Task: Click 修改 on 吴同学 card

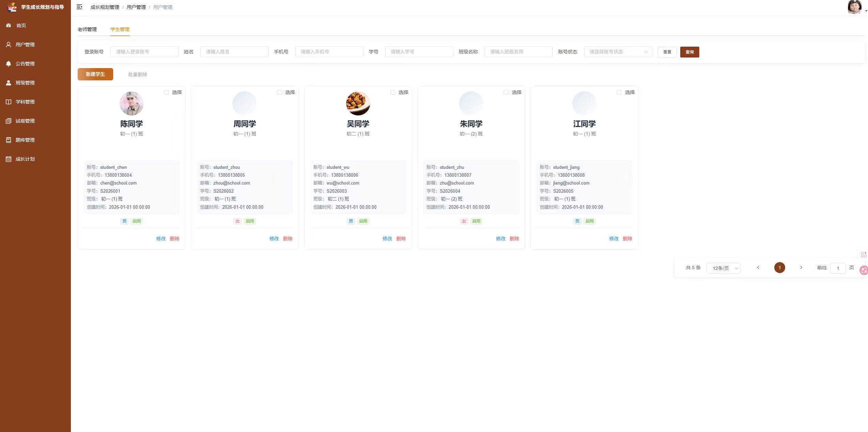Action: tap(387, 239)
